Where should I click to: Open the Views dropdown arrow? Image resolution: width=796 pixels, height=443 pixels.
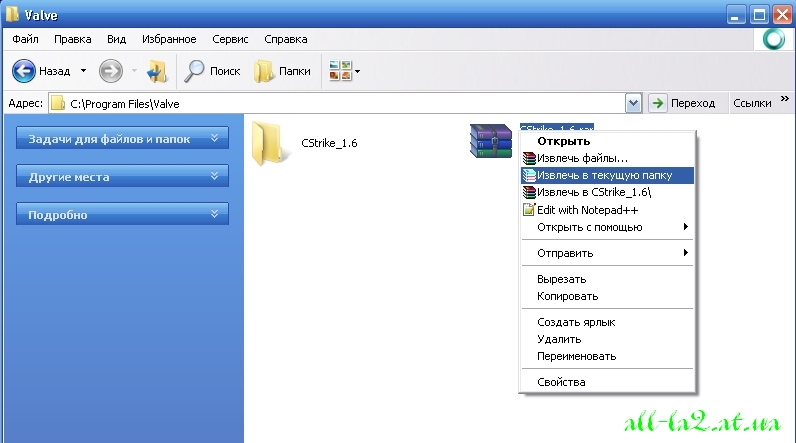click(357, 72)
